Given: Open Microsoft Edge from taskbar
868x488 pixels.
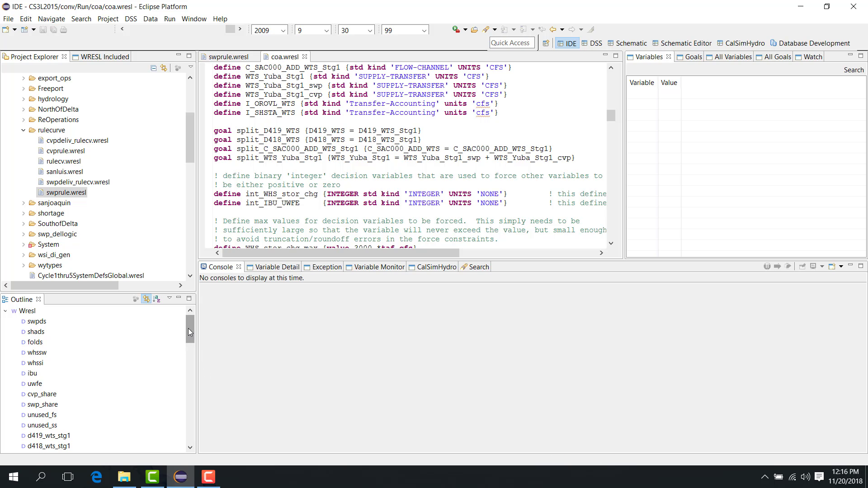Looking at the screenshot, I should coord(96,477).
